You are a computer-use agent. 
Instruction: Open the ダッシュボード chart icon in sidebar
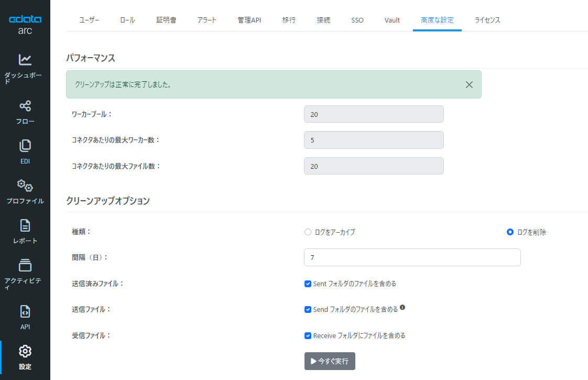tap(25, 60)
